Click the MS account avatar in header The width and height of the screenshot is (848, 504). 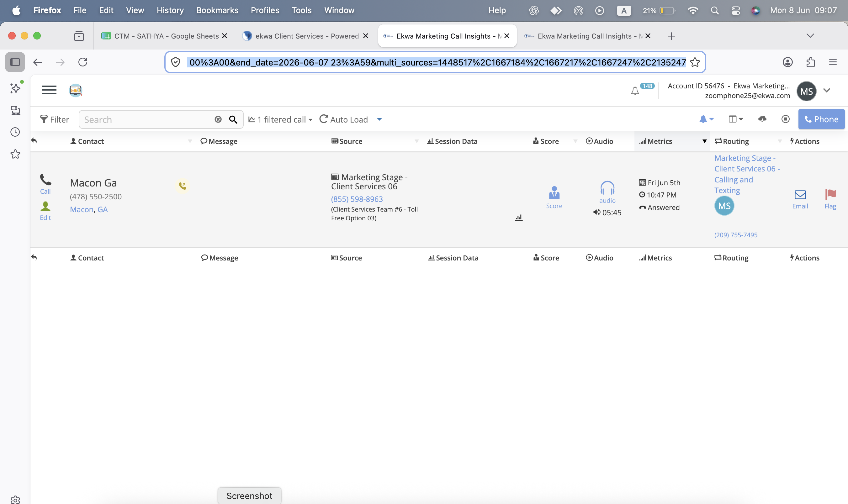(x=806, y=91)
